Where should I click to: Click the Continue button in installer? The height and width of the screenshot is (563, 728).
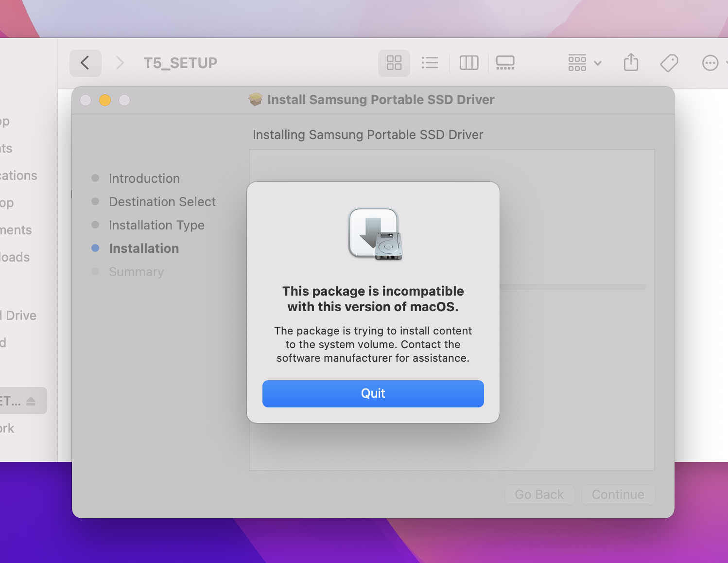click(x=618, y=494)
